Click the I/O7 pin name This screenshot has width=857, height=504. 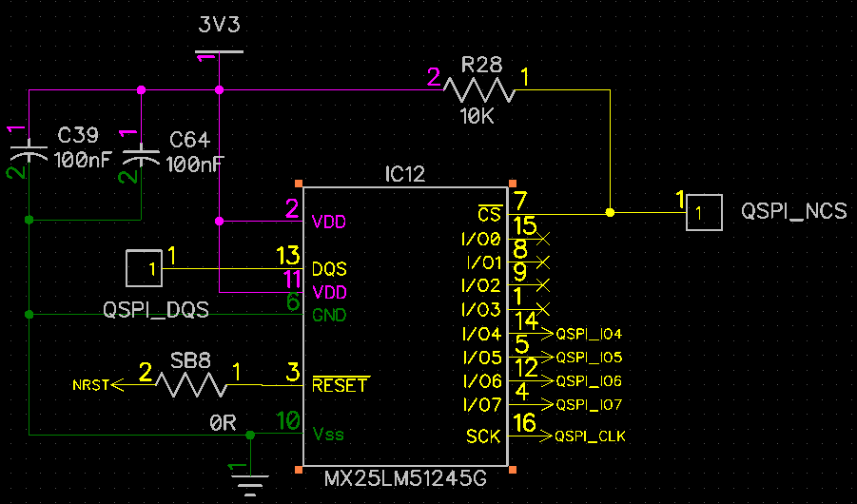coord(481,405)
